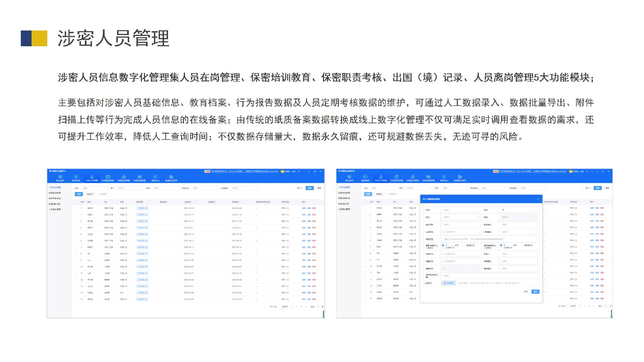Click the blue 新增 button in left screenshot
This screenshot has width=644, height=362.
(79, 194)
